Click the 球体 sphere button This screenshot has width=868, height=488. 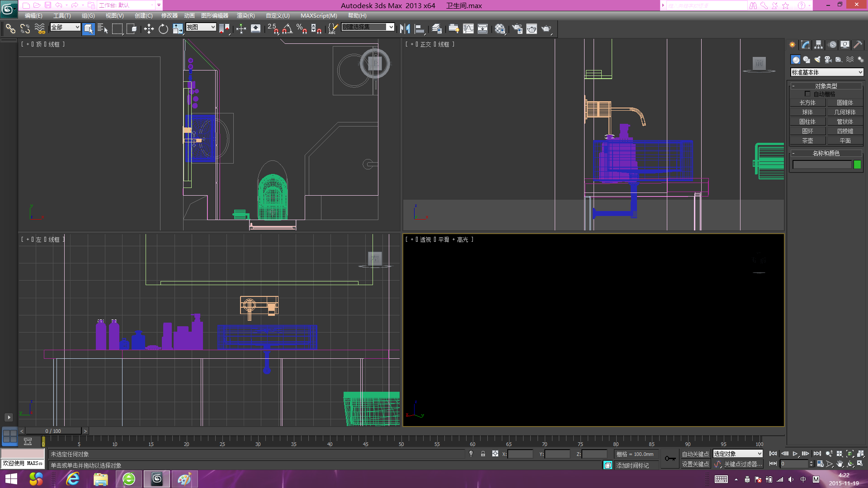coord(807,113)
